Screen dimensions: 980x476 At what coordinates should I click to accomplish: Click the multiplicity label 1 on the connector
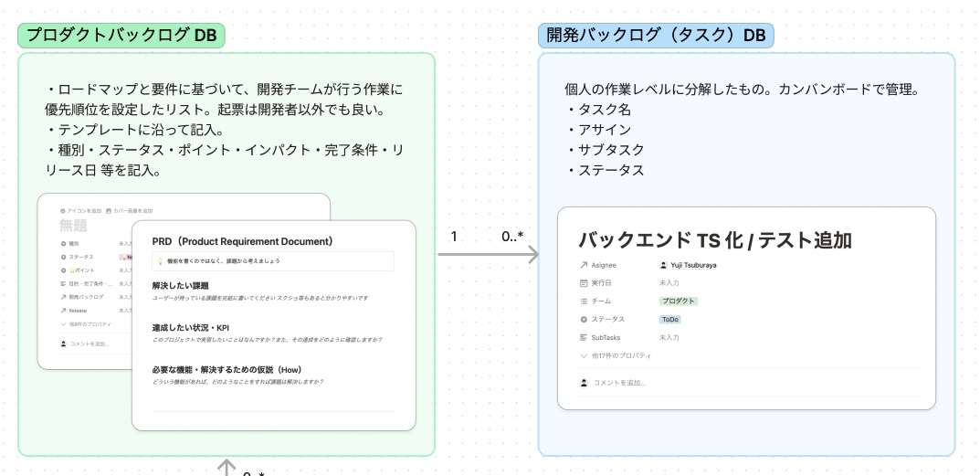[x=454, y=237]
